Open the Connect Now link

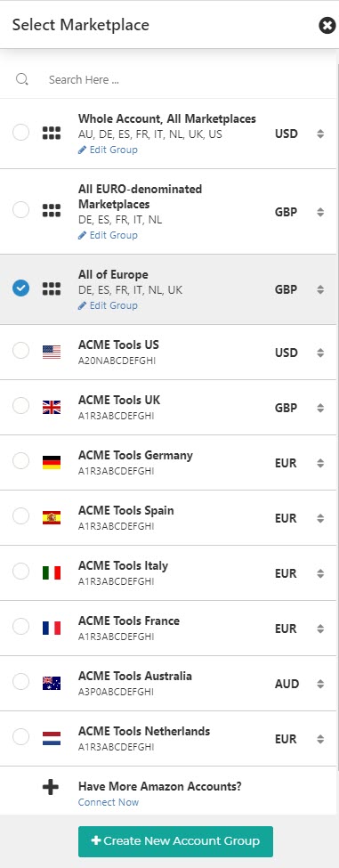109,802
